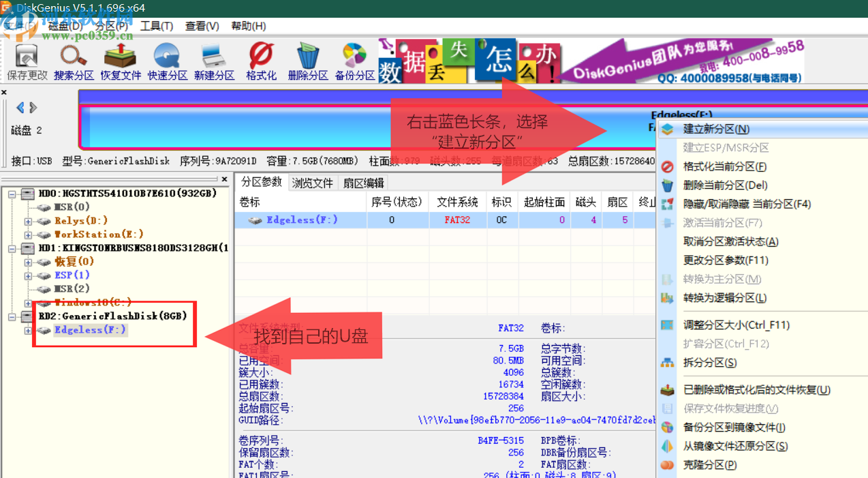Click the icon beside 已删除或格式化后的文件恢复(U)
The height and width of the screenshot is (478, 868).
[668, 390]
